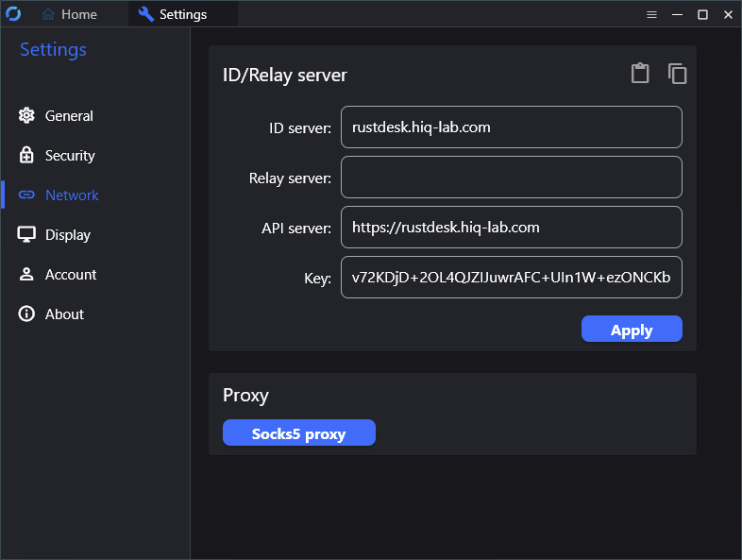Open the hamburger menu in title bar
Image resolution: width=742 pixels, height=560 pixels.
click(651, 15)
